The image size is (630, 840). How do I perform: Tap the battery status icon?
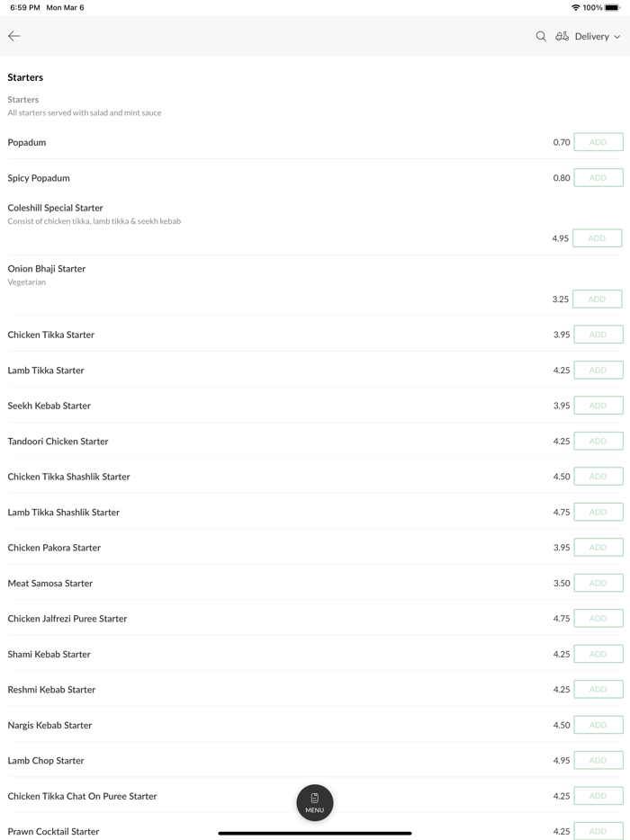pos(612,7)
